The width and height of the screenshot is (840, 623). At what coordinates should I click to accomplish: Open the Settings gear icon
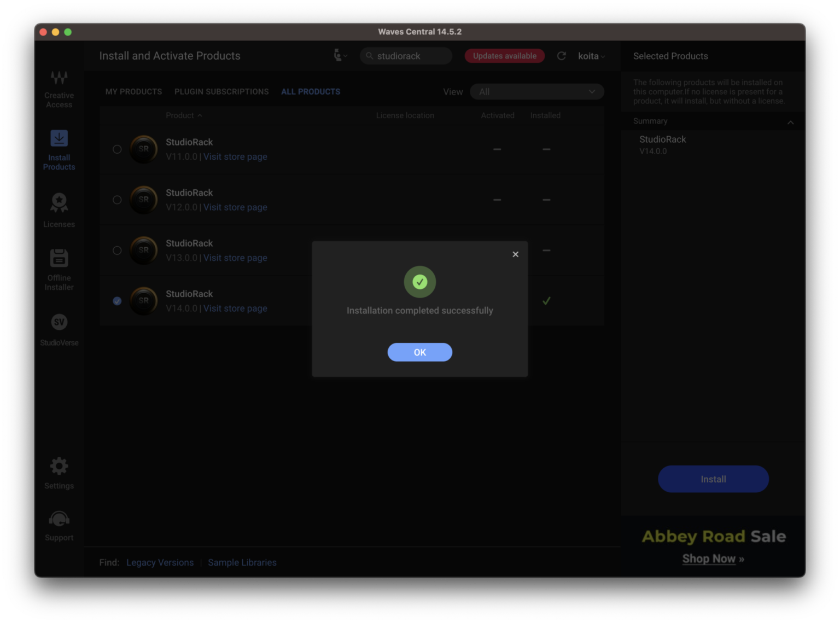point(59,467)
